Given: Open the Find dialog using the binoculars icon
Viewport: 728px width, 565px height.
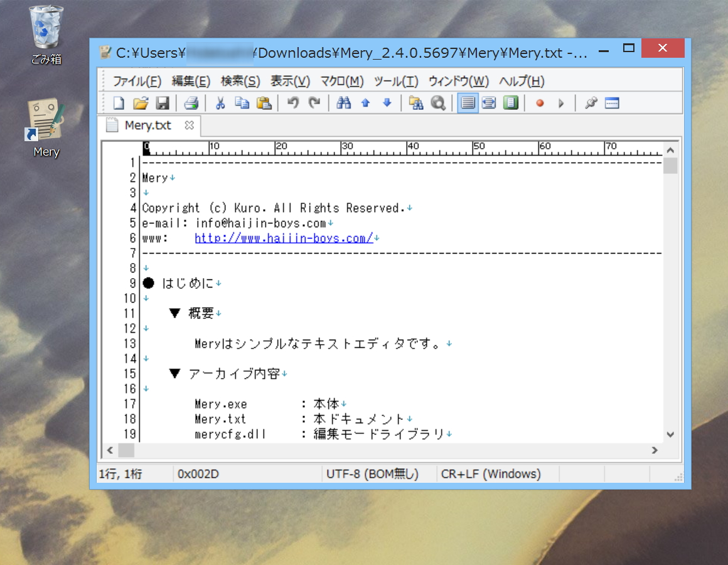Looking at the screenshot, I should point(343,102).
